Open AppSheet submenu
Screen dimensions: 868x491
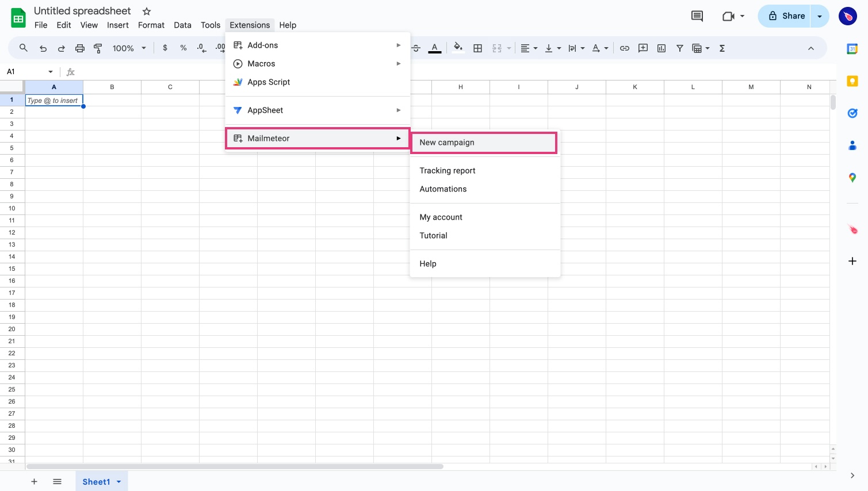point(318,110)
